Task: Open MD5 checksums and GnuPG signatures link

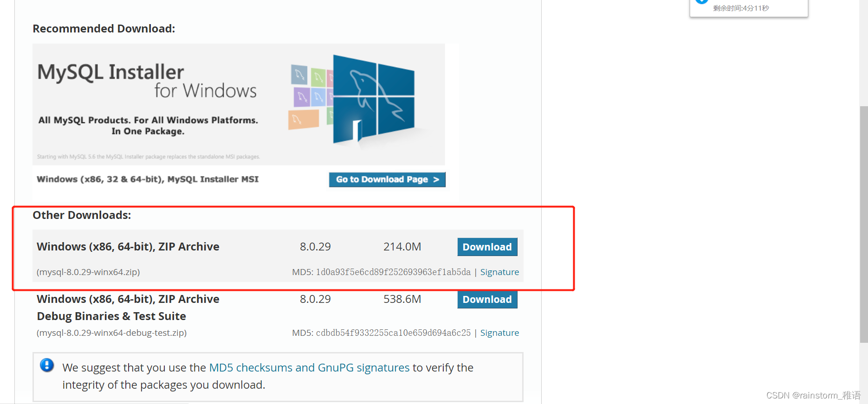Action: pyautogui.click(x=309, y=368)
